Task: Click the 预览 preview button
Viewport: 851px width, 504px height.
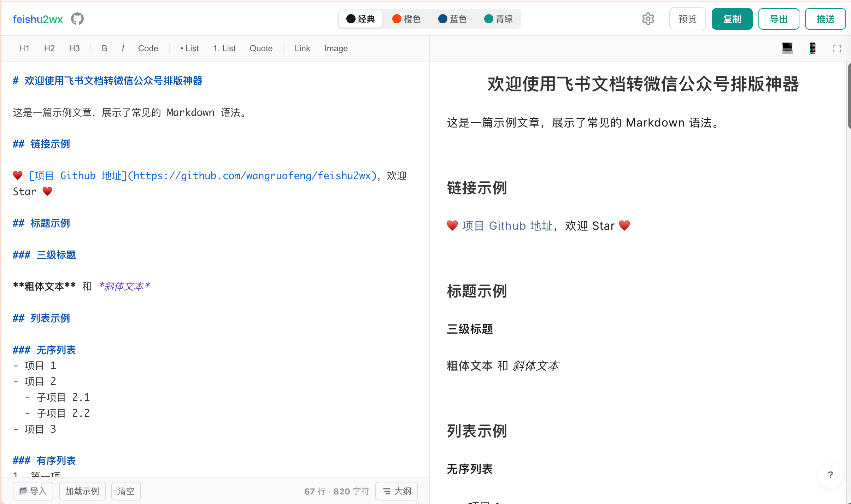Action: pyautogui.click(x=687, y=19)
